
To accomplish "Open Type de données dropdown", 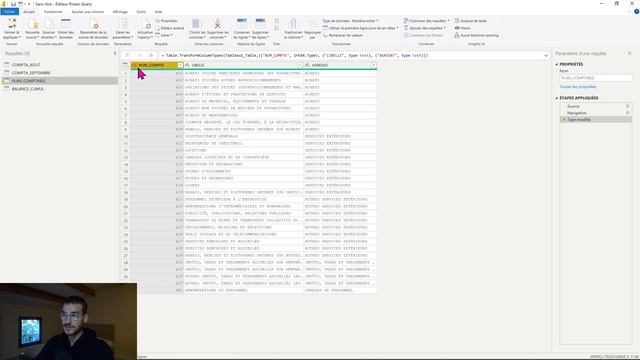I will click(350, 21).
